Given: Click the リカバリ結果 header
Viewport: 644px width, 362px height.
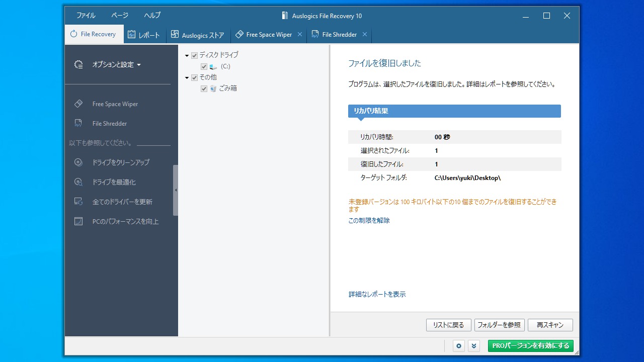Looking at the screenshot, I should tap(454, 111).
